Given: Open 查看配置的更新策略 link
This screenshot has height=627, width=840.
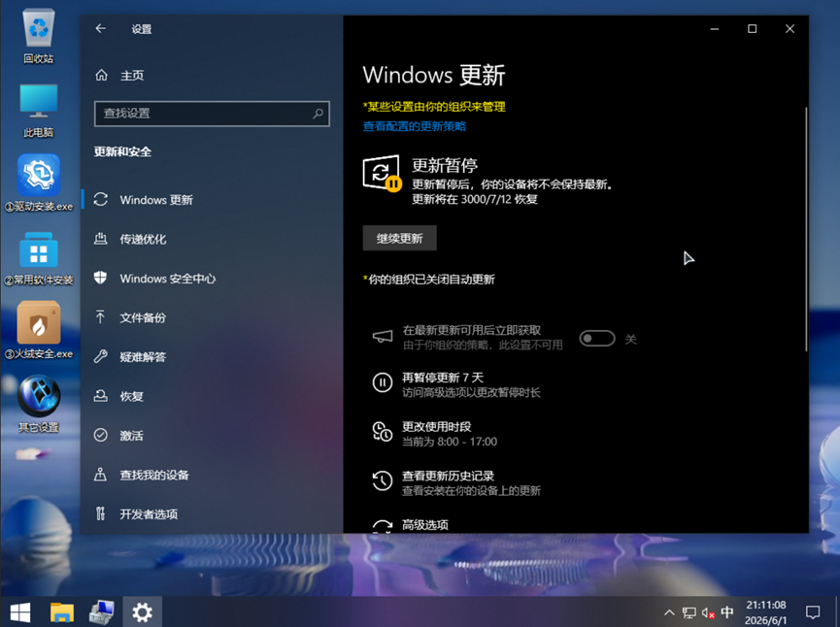Looking at the screenshot, I should 414,126.
